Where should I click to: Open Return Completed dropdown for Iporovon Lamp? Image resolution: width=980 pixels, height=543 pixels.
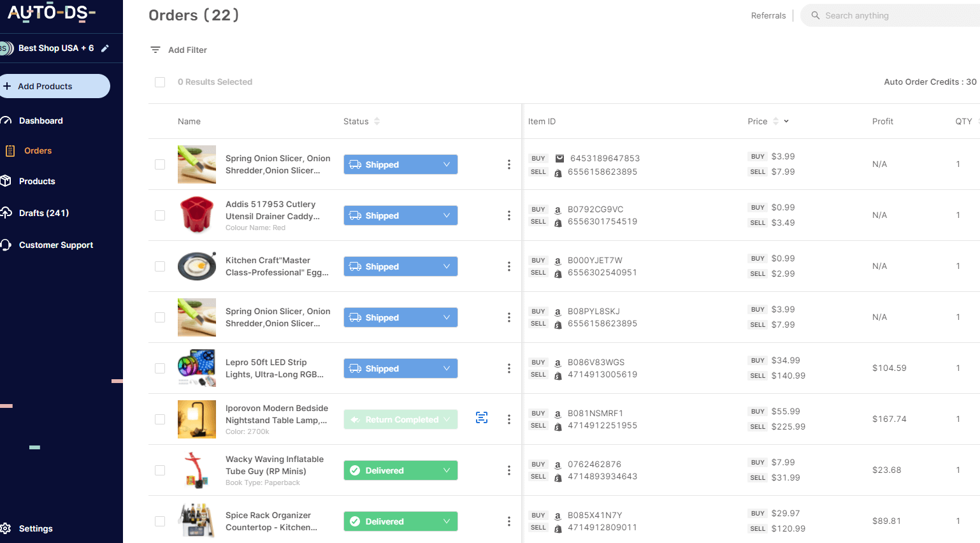[401, 419]
